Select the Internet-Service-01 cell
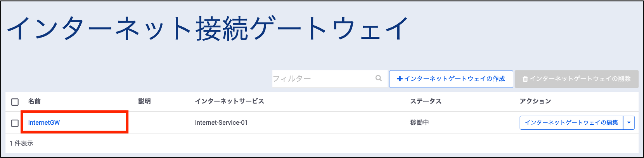Viewport: 644px width, 158px height. tap(221, 122)
